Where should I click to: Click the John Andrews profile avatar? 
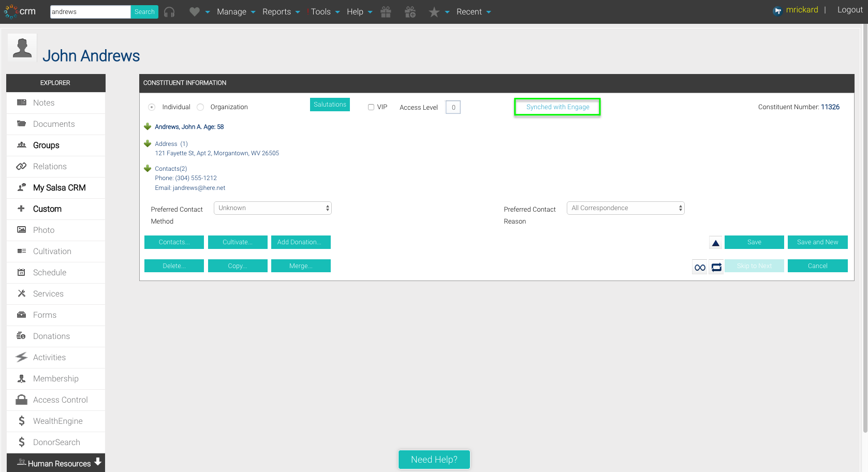(22, 48)
